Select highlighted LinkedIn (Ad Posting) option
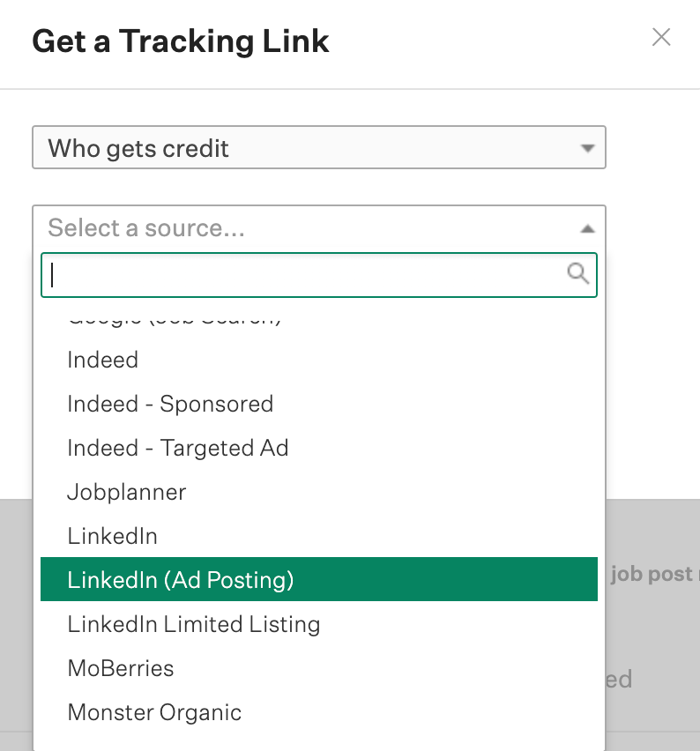Image resolution: width=700 pixels, height=751 pixels. click(319, 579)
